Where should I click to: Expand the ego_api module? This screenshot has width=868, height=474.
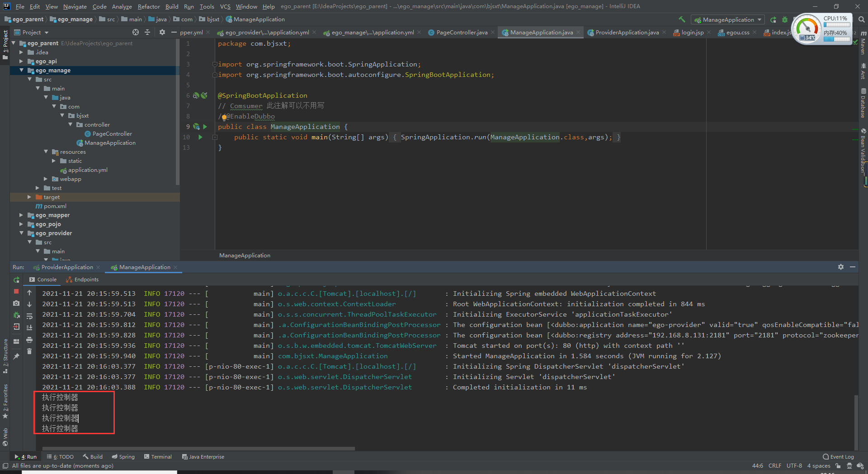pos(21,62)
